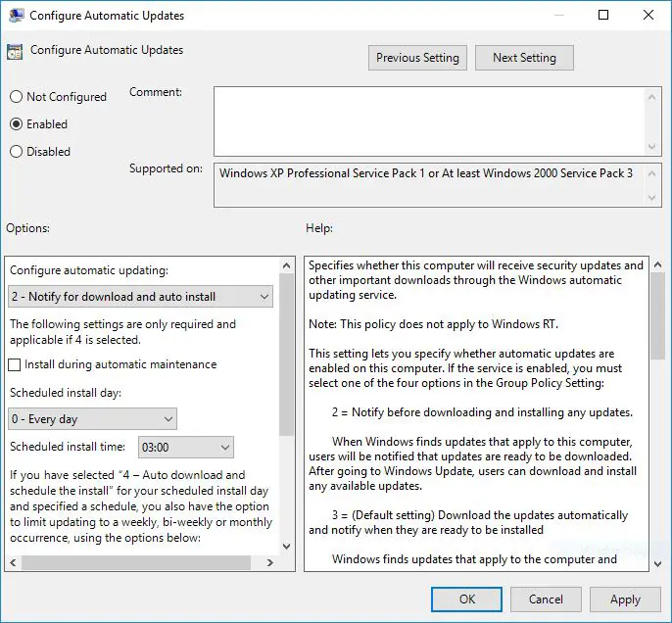Viewport: 672px width, 623px height.
Task: Click the policy icon in title bar
Action: (x=15, y=16)
